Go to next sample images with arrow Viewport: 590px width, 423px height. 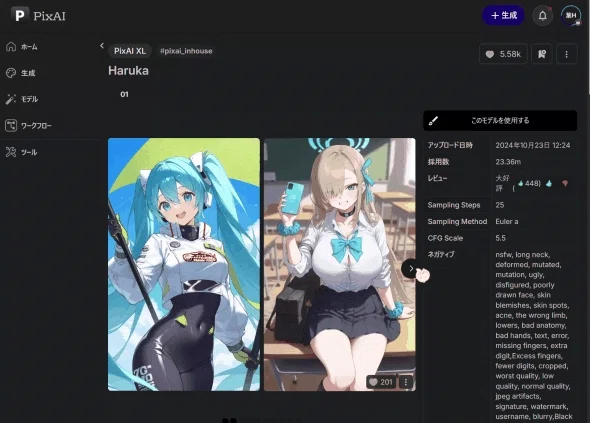(x=411, y=268)
